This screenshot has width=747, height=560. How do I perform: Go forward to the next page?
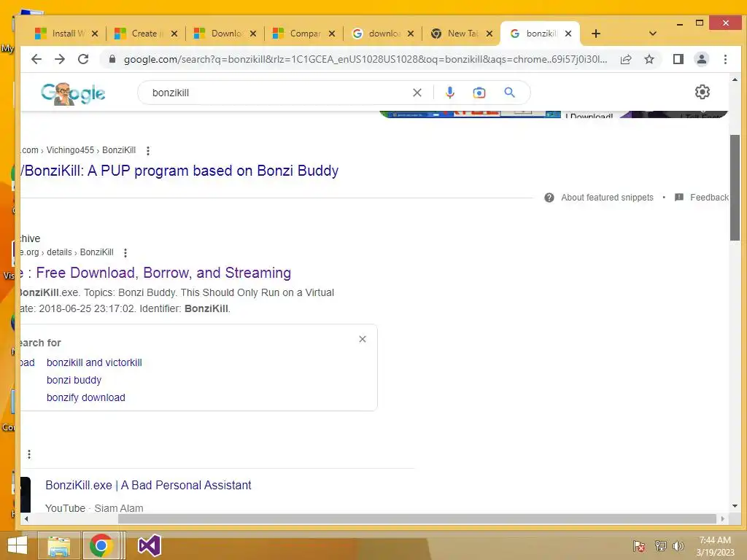click(x=60, y=59)
